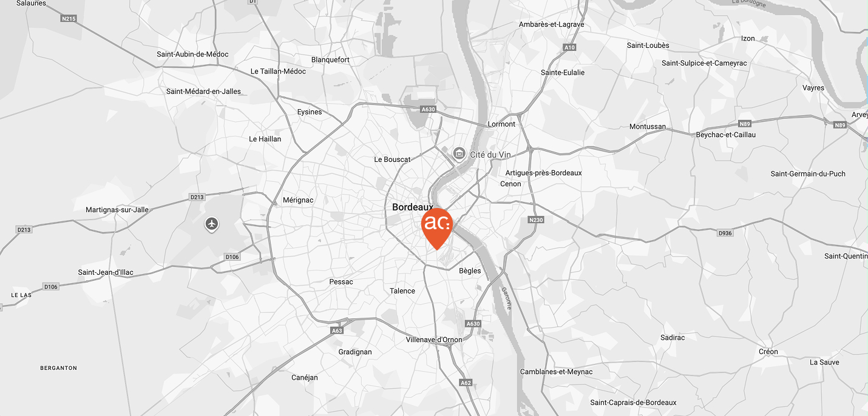Image resolution: width=868 pixels, height=416 pixels.
Task: Click the D936 road shield
Action: click(x=725, y=233)
